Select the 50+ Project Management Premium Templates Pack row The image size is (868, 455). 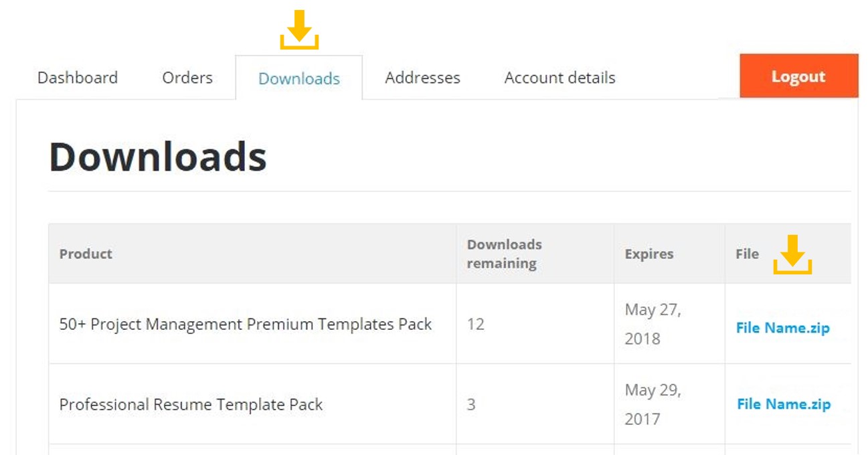[246, 325]
